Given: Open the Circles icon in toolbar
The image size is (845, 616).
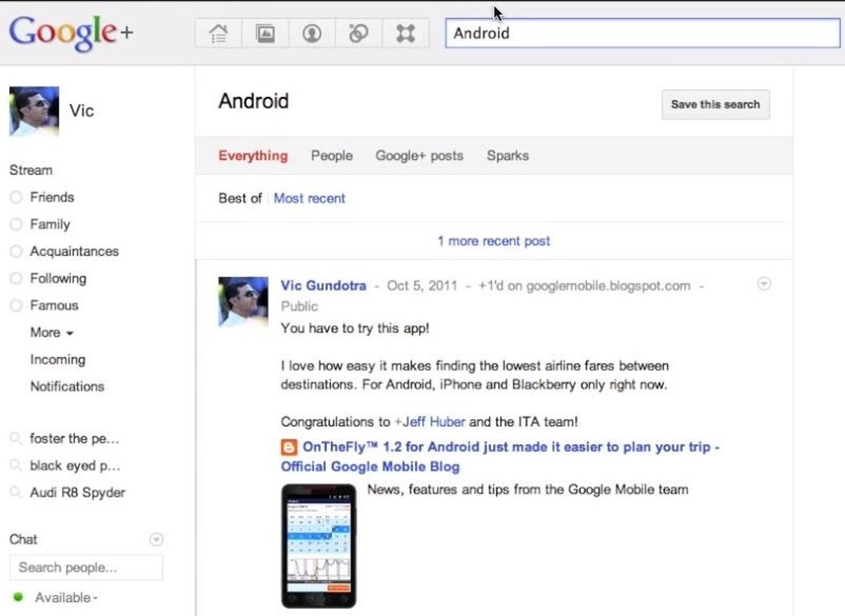Looking at the screenshot, I should [x=358, y=33].
